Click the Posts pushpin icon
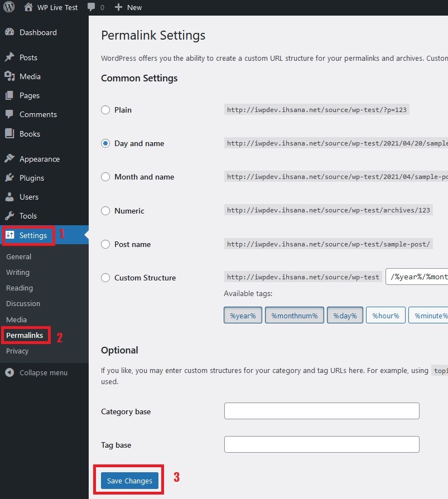Image resolution: width=448 pixels, height=499 pixels. [x=9, y=57]
